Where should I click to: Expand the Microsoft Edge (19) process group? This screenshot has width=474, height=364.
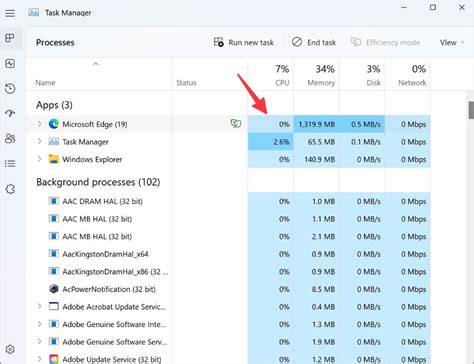(39, 124)
